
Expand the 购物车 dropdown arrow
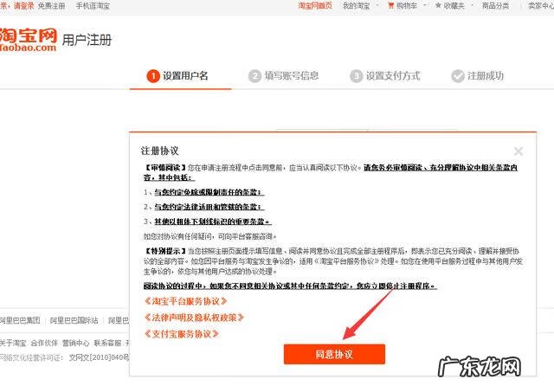[424, 5]
